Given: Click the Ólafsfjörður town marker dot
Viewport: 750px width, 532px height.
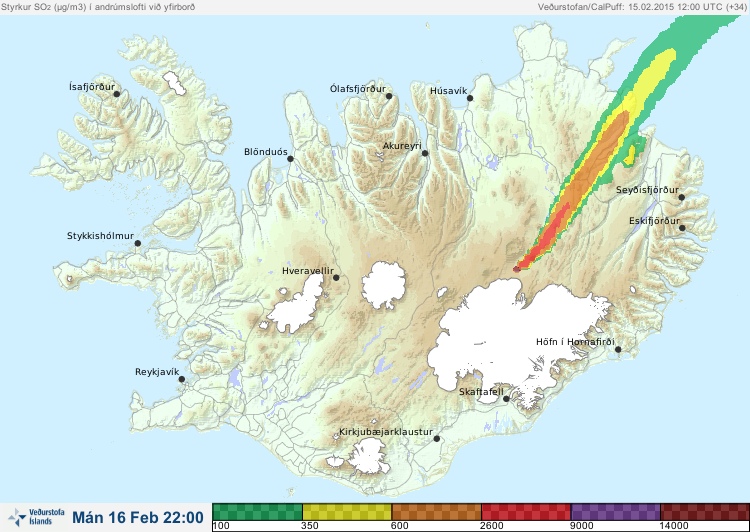Looking at the screenshot, I should click(389, 96).
